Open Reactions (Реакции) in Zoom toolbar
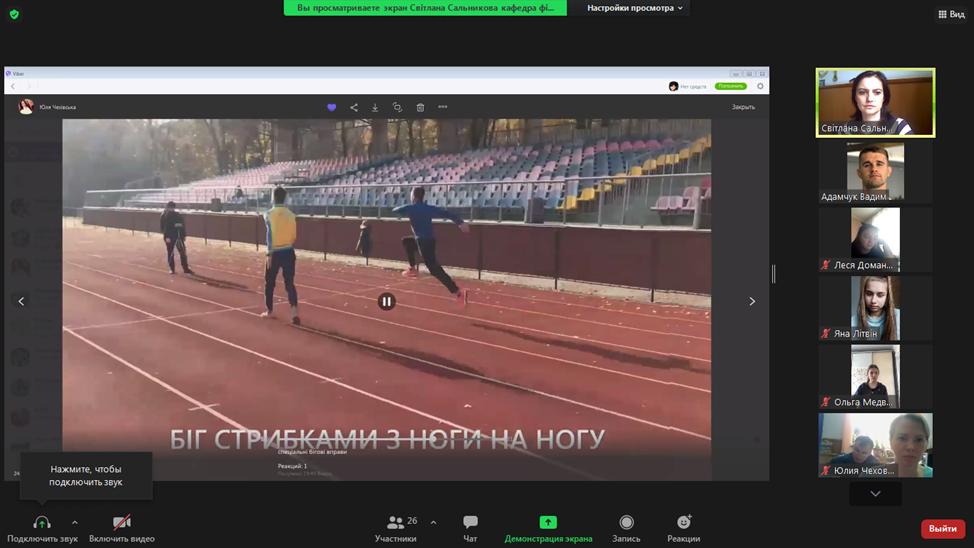 pyautogui.click(x=684, y=528)
